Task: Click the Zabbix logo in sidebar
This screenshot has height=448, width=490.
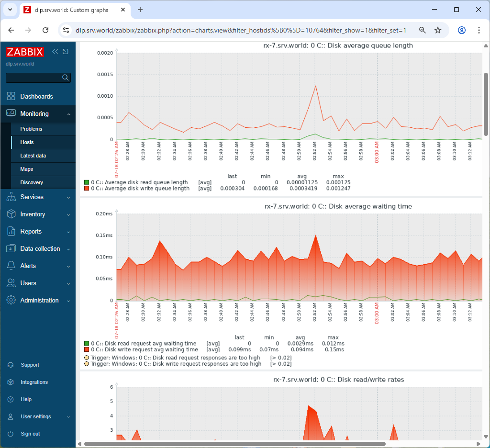Action: pyautogui.click(x=25, y=52)
